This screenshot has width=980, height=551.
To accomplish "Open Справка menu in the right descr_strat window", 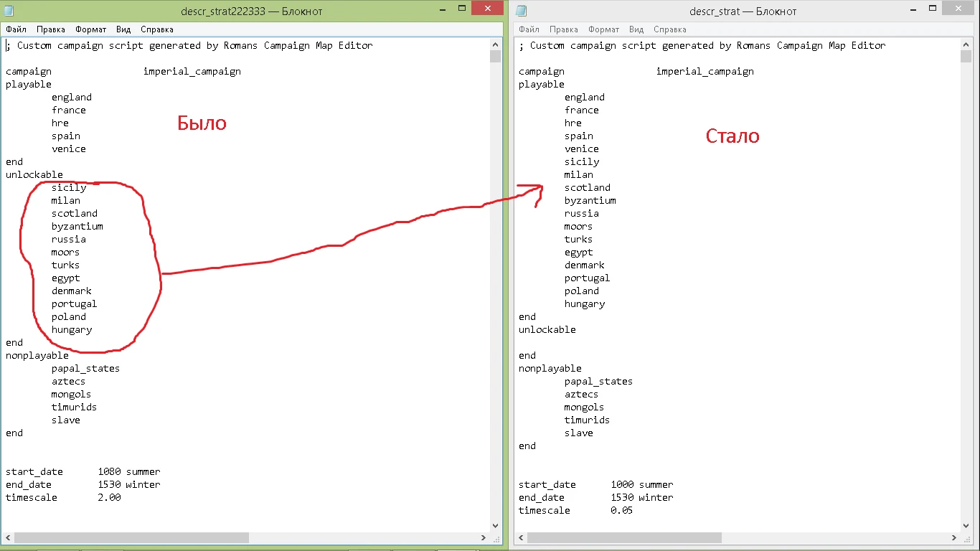I will [x=670, y=29].
